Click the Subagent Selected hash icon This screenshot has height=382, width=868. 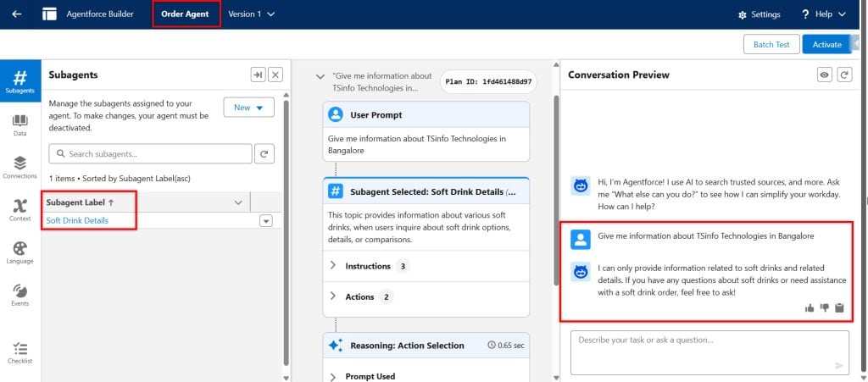coord(336,191)
